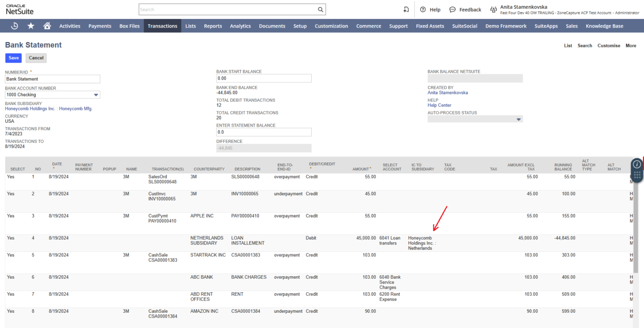Open the Commerce menu
Image resolution: width=644 pixels, height=328 pixels.
pos(369,26)
